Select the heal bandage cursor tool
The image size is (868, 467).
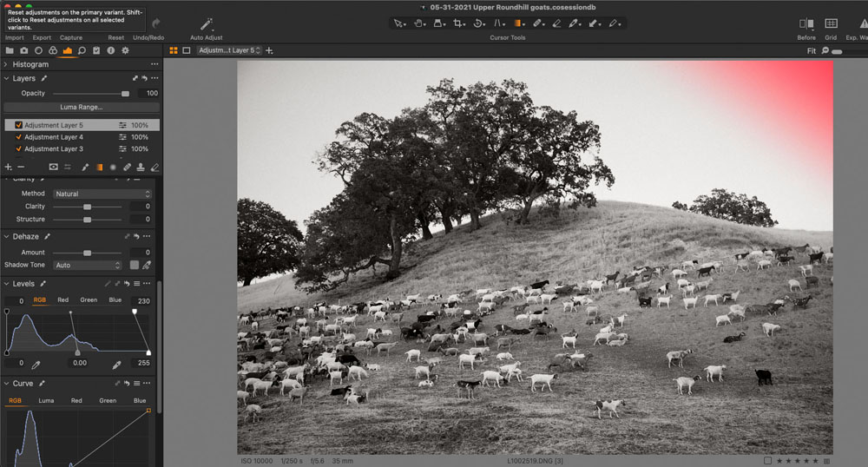[x=537, y=23]
